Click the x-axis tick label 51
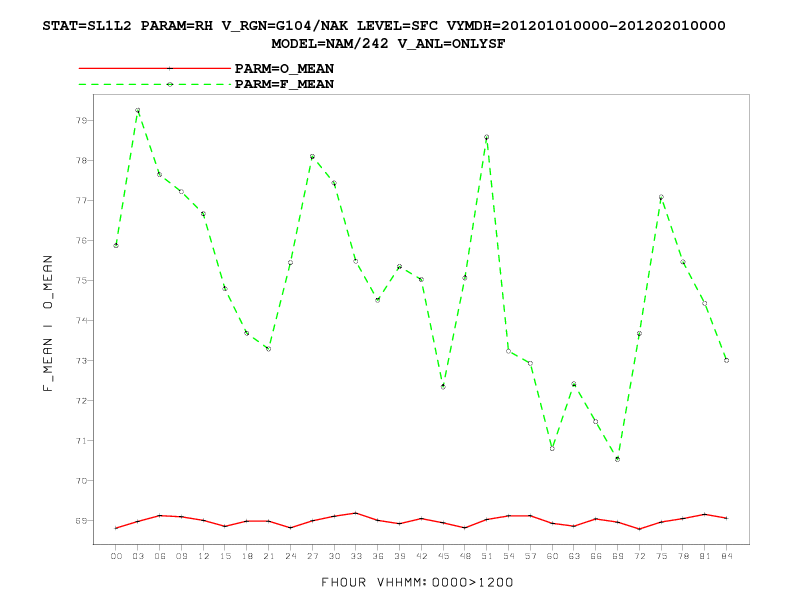The height and width of the screenshot is (612, 792). tap(487, 556)
